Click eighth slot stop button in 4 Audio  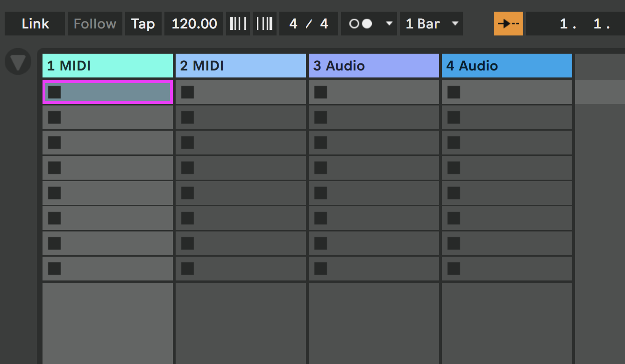[x=454, y=269]
